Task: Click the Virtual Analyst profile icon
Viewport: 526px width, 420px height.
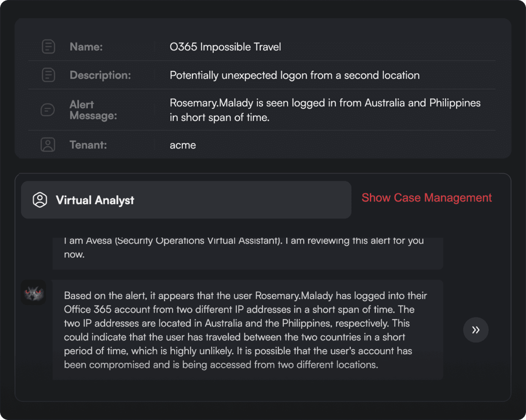Action: tap(40, 200)
